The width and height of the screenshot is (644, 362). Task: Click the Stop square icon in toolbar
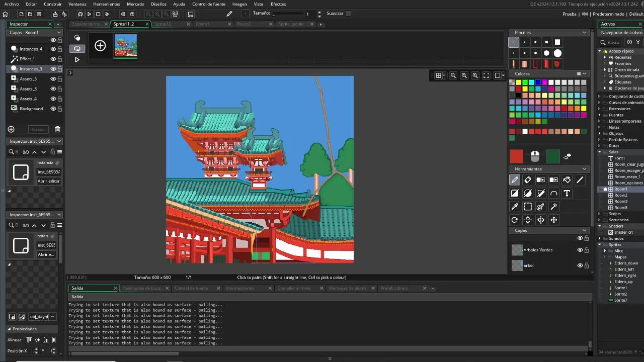pyautogui.click(x=98, y=14)
